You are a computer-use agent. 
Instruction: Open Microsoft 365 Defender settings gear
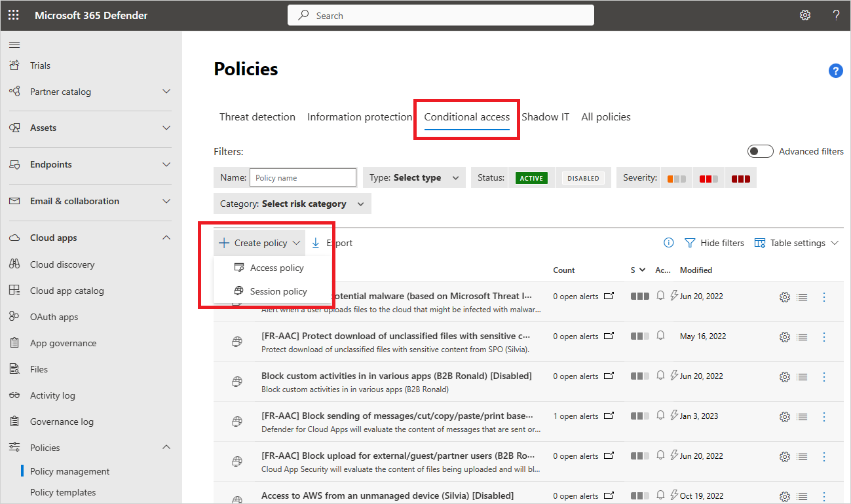point(804,14)
